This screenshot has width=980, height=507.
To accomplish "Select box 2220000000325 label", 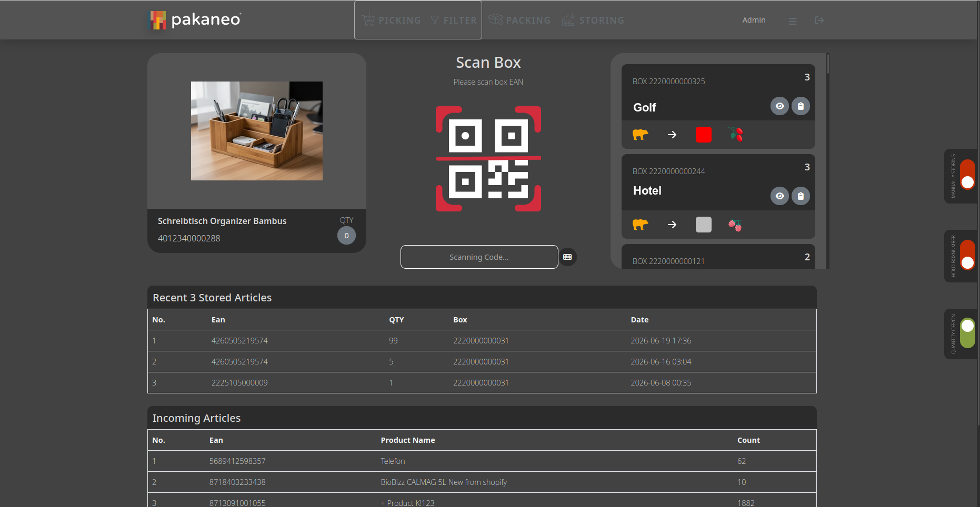I will point(668,82).
